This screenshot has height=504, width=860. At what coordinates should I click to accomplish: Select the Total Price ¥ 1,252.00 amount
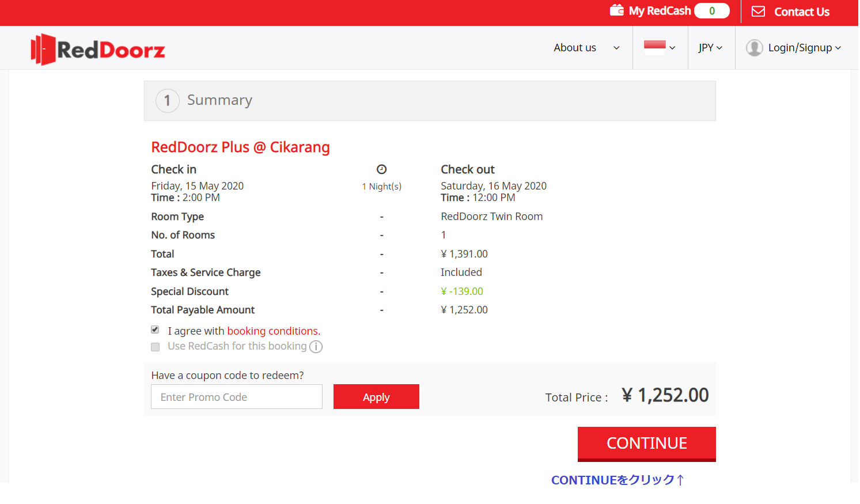pyautogui.click(x=665, y=396)
